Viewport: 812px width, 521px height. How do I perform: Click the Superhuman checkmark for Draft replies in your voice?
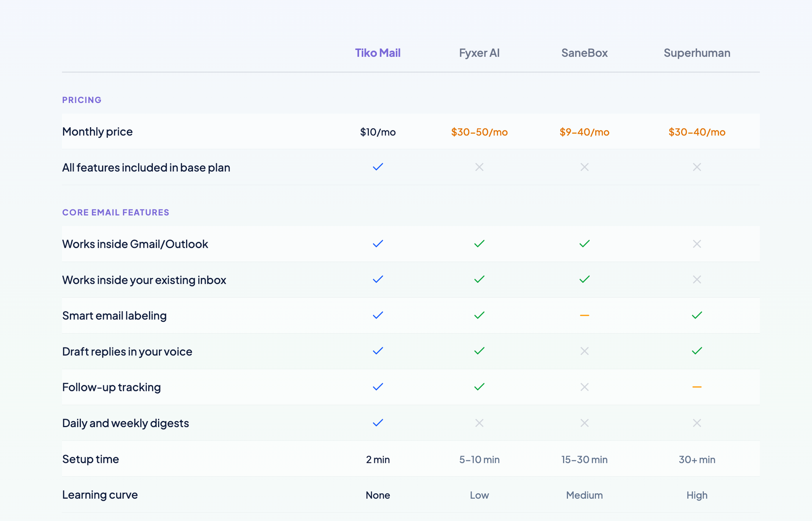point(697,351)
